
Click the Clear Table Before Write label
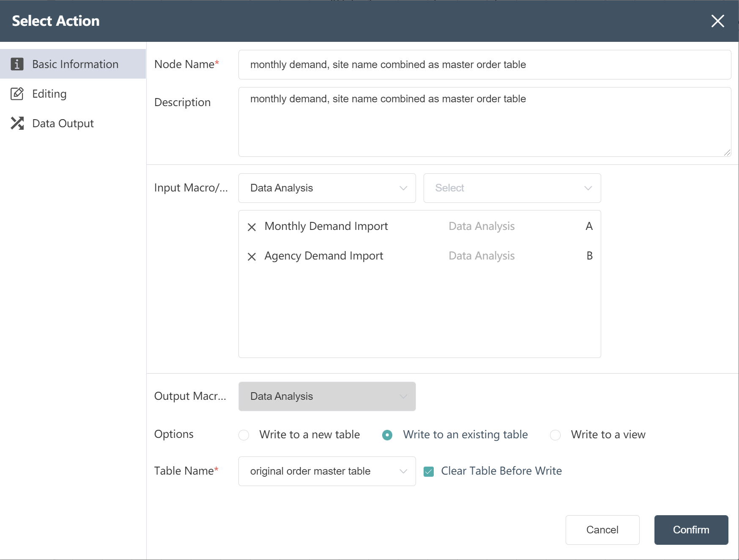click(501, 471)
